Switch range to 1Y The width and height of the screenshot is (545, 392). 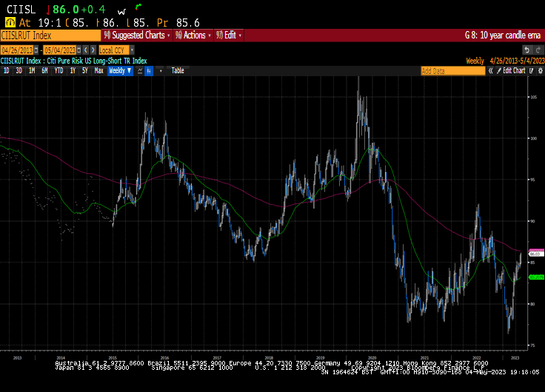click(73, 70)
